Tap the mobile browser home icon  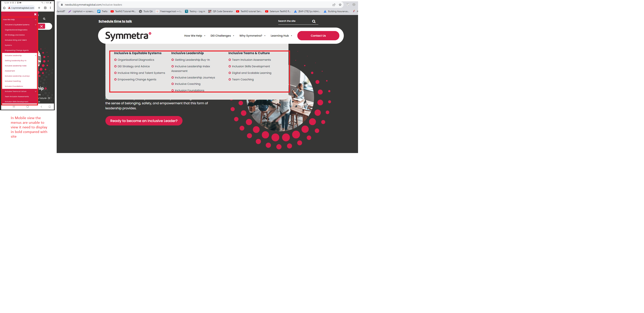coord(4,8)
